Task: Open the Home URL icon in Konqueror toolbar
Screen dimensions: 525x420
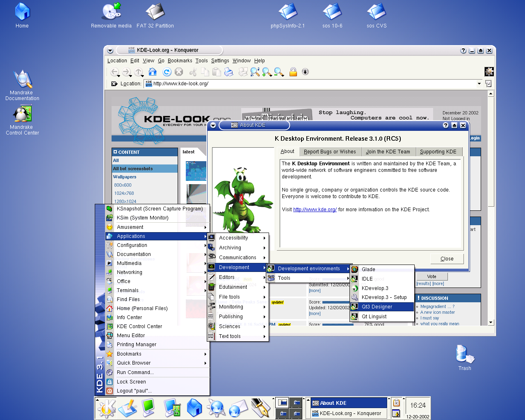Action: pos(153,72)
